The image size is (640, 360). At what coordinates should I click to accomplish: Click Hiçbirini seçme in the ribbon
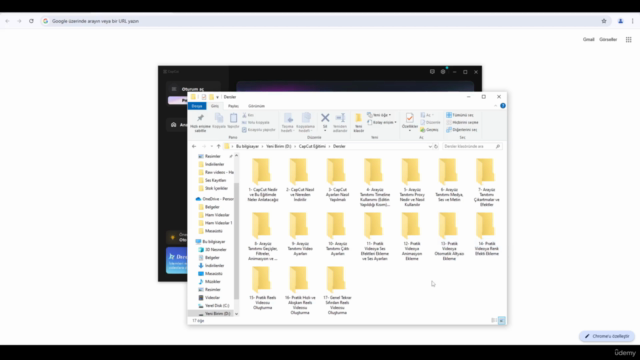pyautogui.click(x=462, y=122)
